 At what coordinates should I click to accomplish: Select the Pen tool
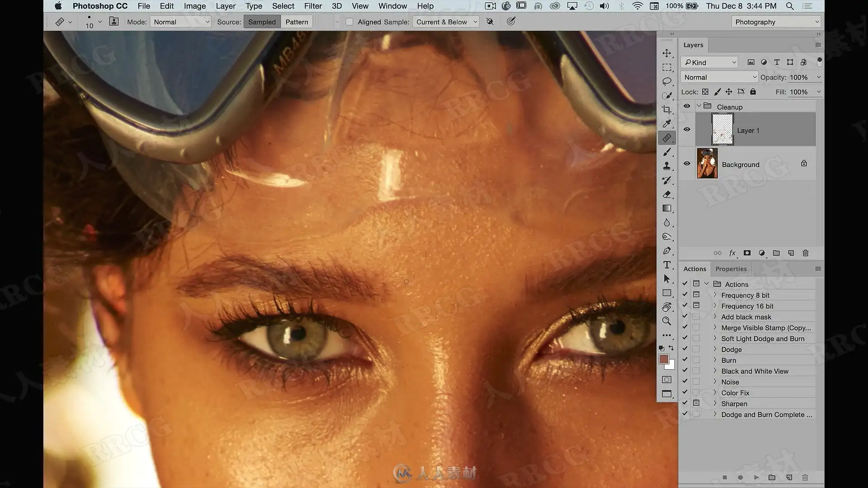(667, 251)
